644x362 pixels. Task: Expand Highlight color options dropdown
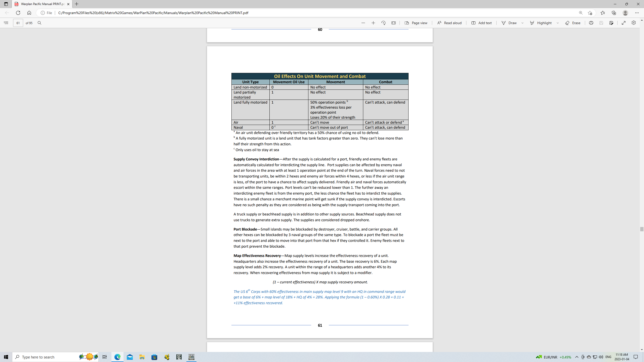[558, 23]
